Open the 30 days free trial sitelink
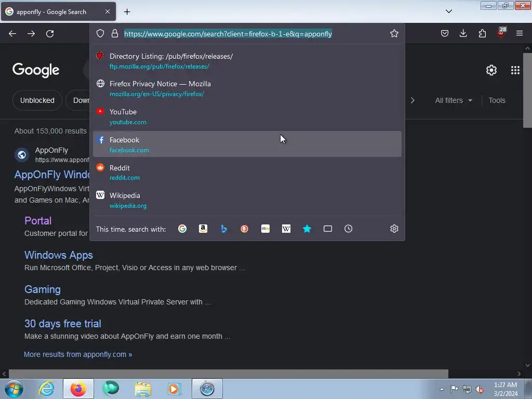The height and width of the screenshot is (399, 532). (x=63, y=324)
